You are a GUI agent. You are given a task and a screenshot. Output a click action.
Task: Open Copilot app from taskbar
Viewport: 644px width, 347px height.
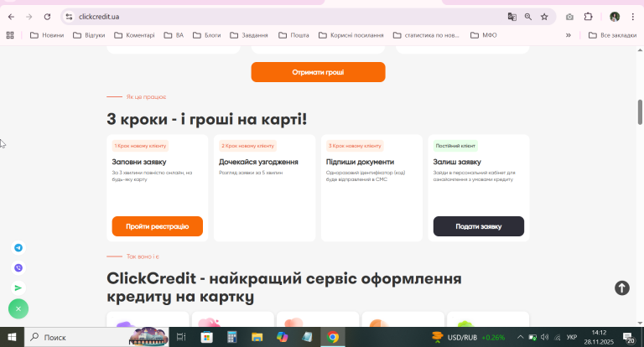pyautogui.click(x=282, y=337)
